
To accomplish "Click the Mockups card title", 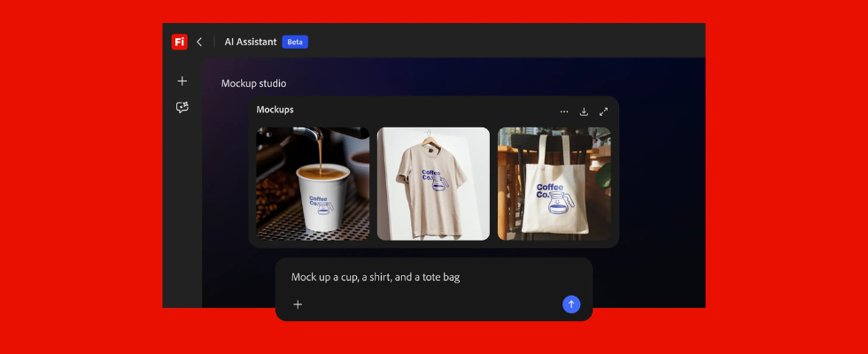I will (x=275, y=110).
